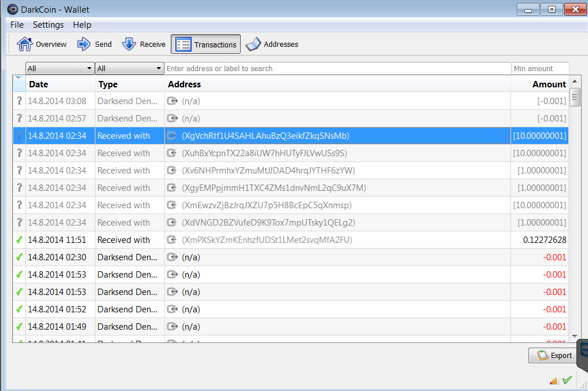Select address XmEwzvZjBzJrqJXZU7p5H8BcEpC5qXnmsp
This screenshot has height=391, width=588.
pyautogui.click(x=267, y=205)
